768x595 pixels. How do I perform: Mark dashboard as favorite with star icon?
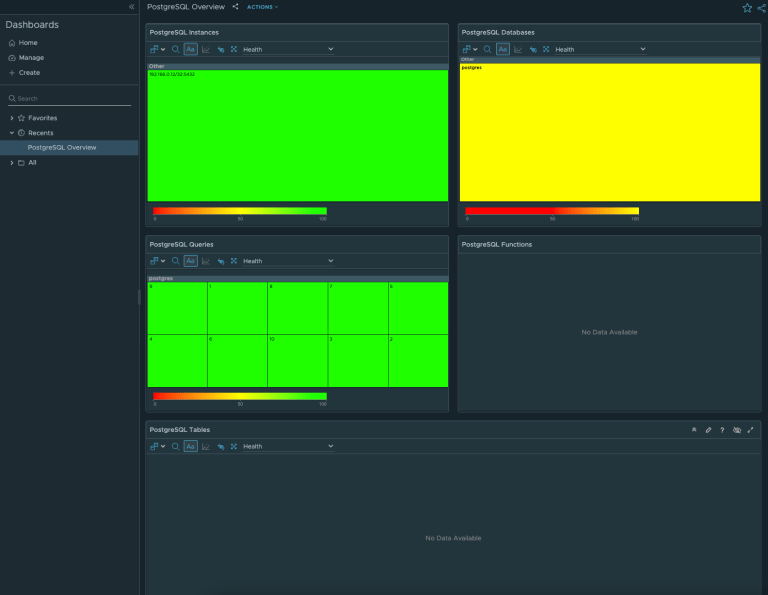(x=747, y=7)
